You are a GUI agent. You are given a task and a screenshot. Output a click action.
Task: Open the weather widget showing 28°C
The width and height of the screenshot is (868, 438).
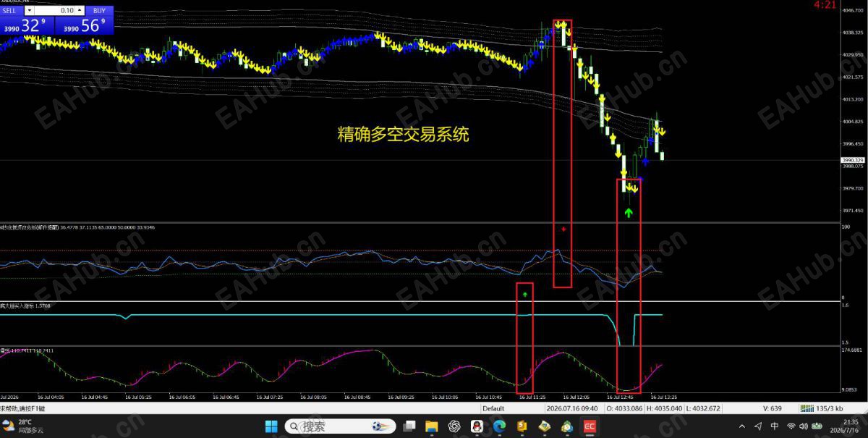coord(23,426)
